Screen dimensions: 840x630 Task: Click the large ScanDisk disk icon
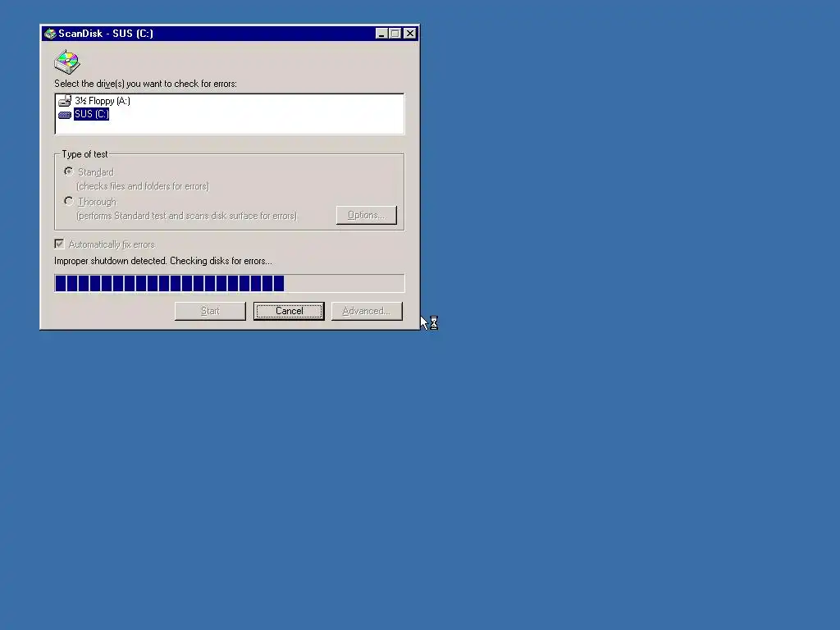tap(67, 61)
